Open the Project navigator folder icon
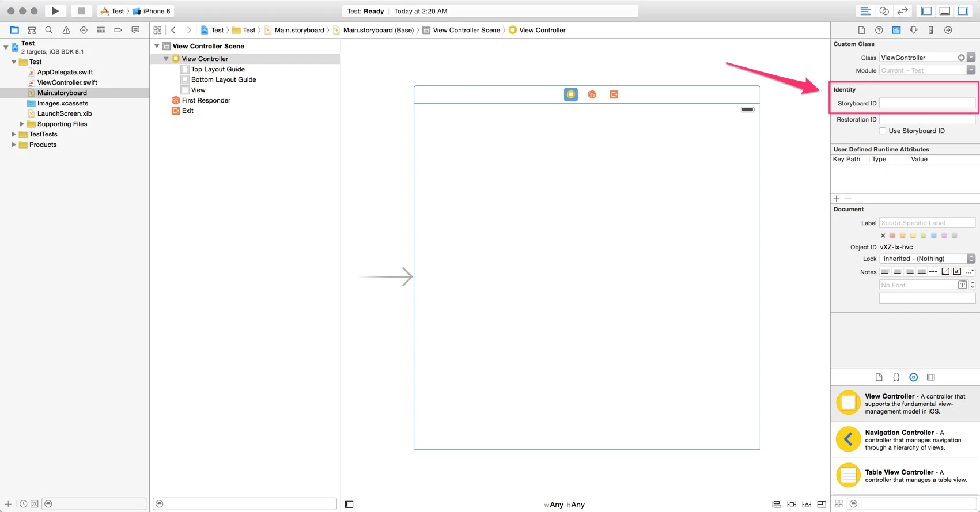 click(x=14, y=30)
